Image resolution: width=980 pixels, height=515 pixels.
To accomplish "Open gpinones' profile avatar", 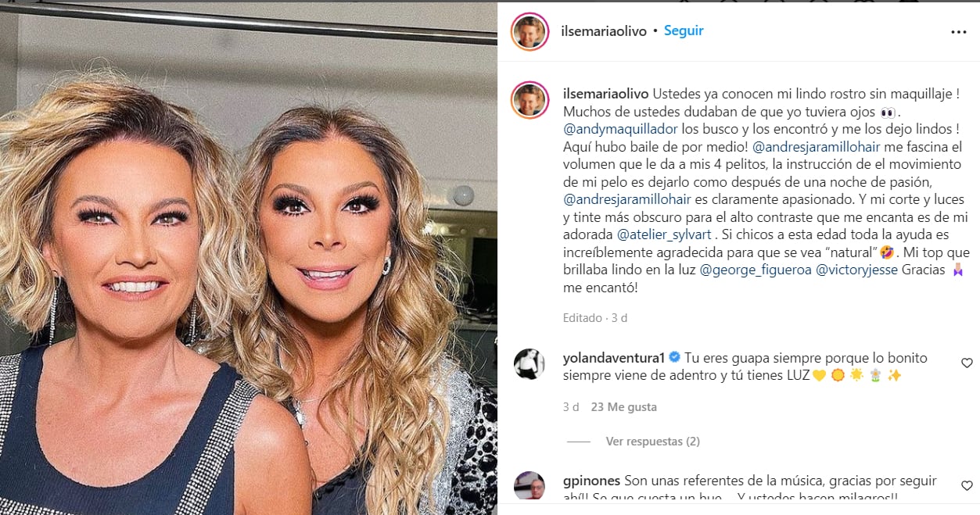I will [529, 486].
